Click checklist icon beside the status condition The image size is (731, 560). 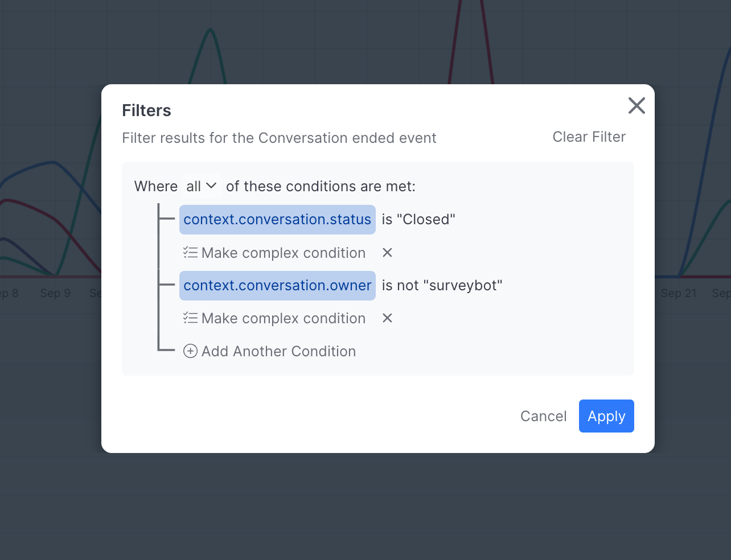pyautogui.click(x=190, y=253)
